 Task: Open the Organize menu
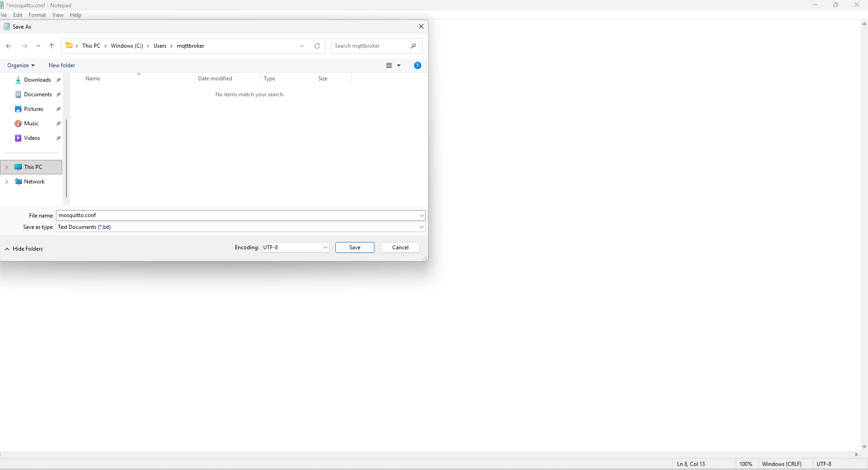pos(21,65)
